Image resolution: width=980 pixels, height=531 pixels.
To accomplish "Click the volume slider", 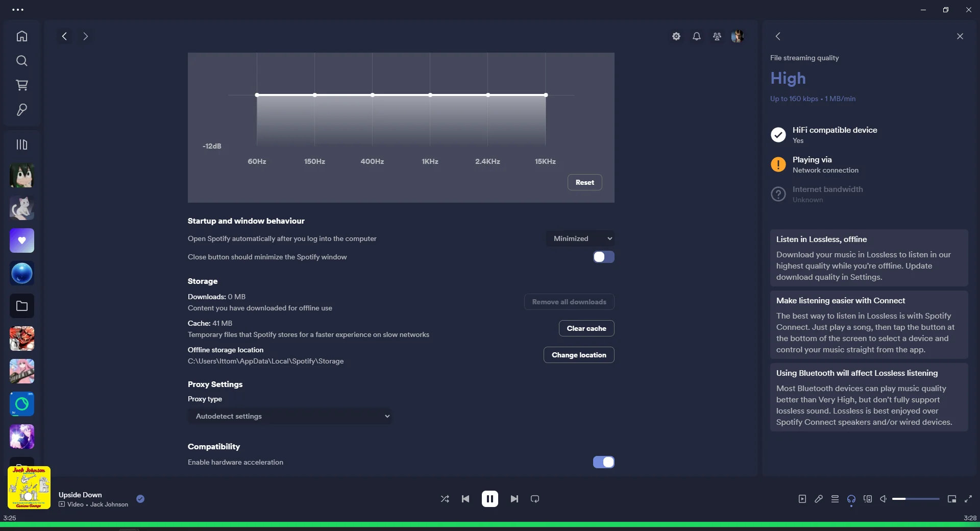I will click(x=915, y=499).
